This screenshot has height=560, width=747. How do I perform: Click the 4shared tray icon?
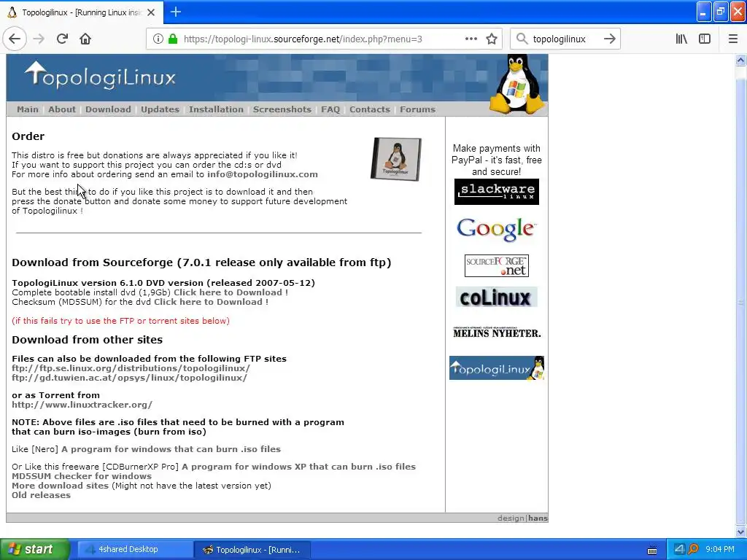(x=679, y=549)
